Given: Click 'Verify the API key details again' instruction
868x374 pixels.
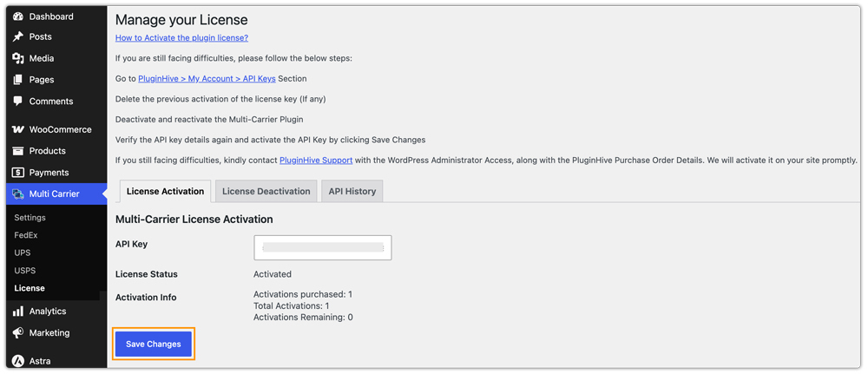Looking at the screenshot, I should [270, 140].
